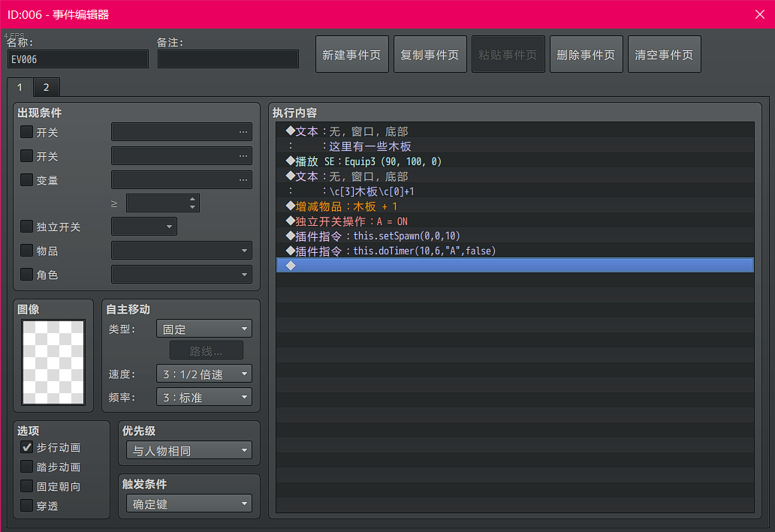Toggle the 角色 condition checkbox
775x532 pixels.
[27, 274]
